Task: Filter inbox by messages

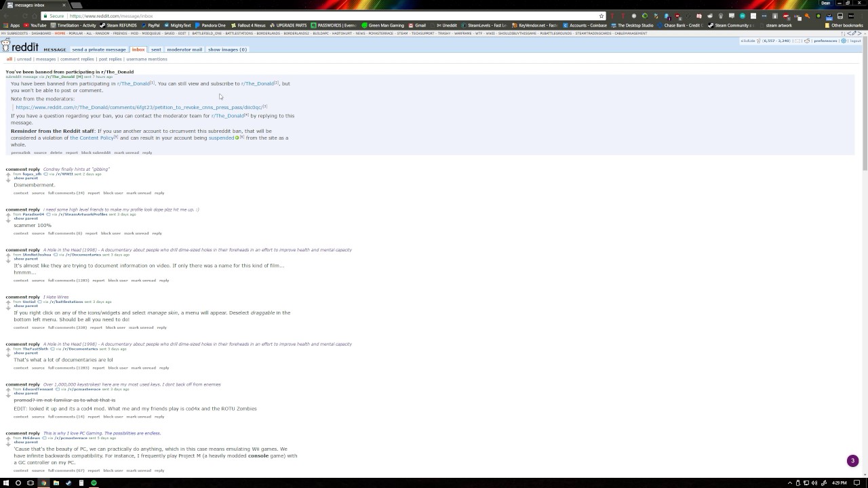Action: point(45,59)
